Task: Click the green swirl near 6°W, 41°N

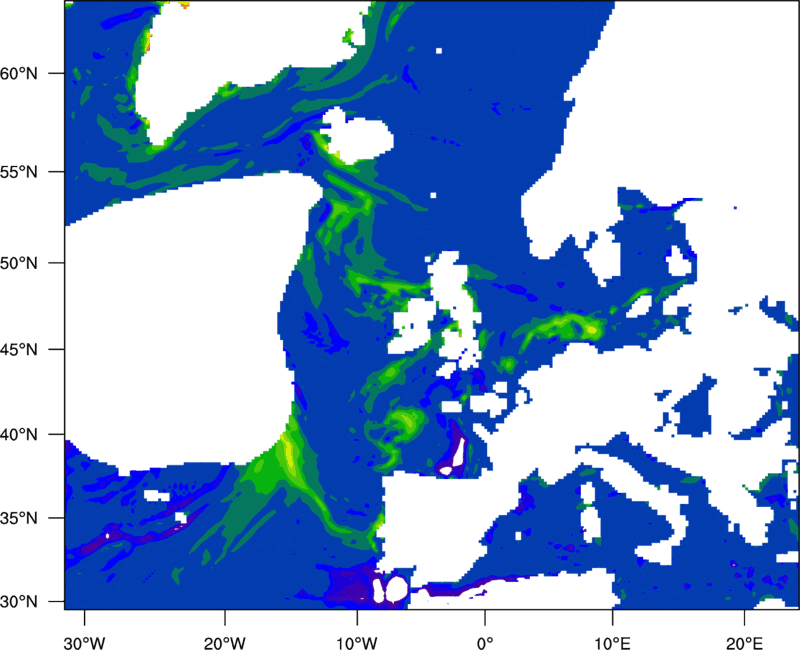Action: pos(405,422)
